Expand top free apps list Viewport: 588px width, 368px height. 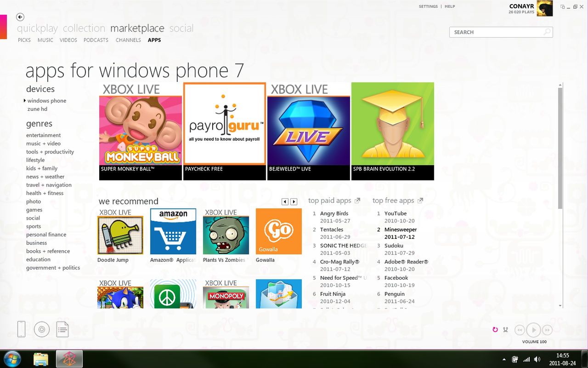398,201
